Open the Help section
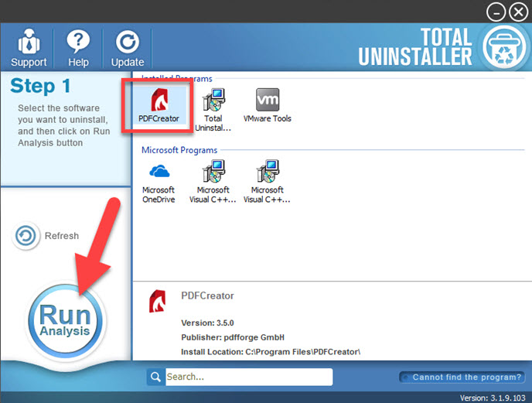The height and width of the screenshot is (403, 532). tap(78, 47)
